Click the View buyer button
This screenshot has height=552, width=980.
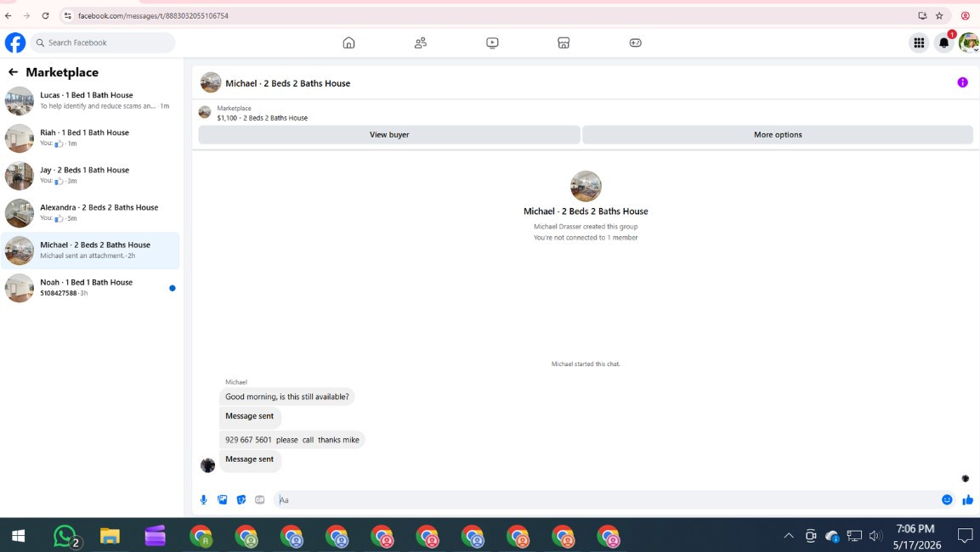pos(389,135)
